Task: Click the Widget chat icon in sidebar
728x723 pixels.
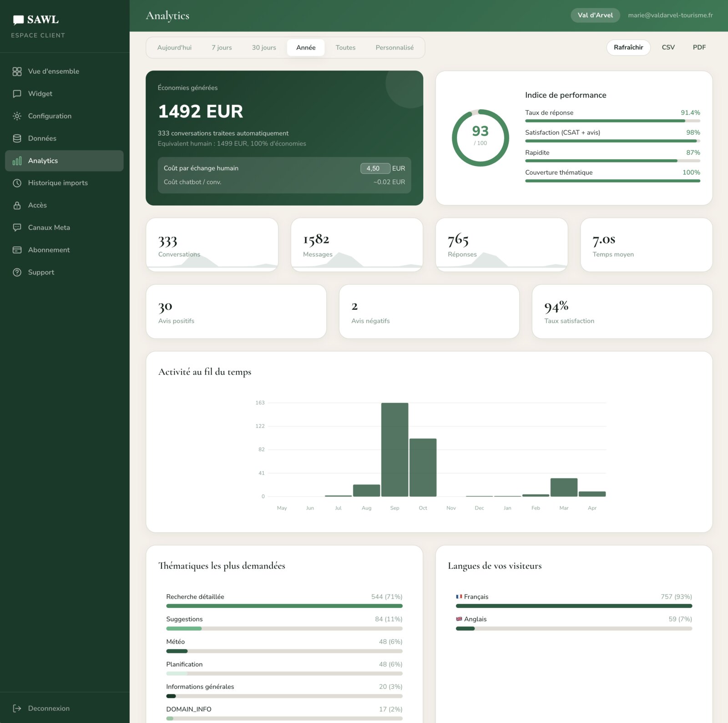Action: click(x=17, y=94)
